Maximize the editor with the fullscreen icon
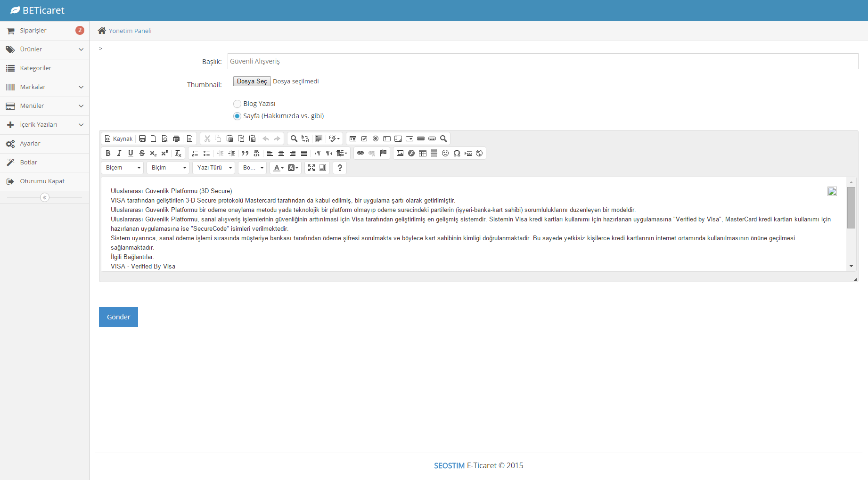Screen dimensions: 868x480 click(x=311, y=168)
